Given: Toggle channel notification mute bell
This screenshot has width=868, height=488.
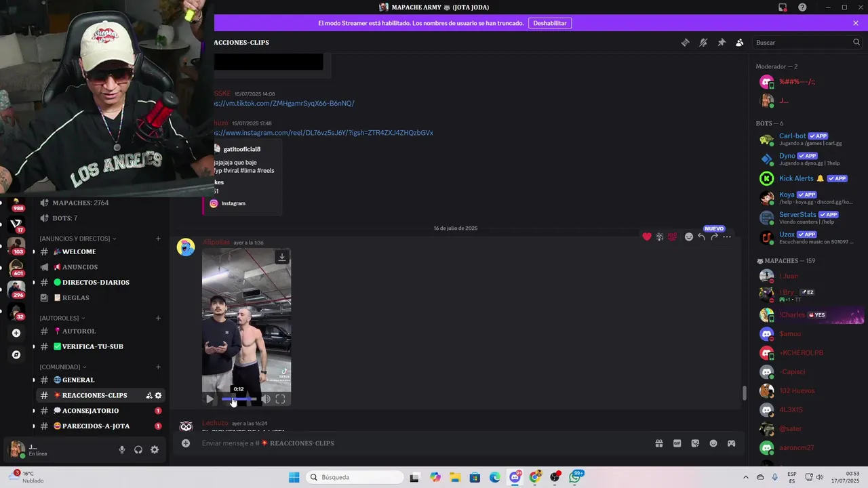Looking at the screenshot, I should 703,42.
